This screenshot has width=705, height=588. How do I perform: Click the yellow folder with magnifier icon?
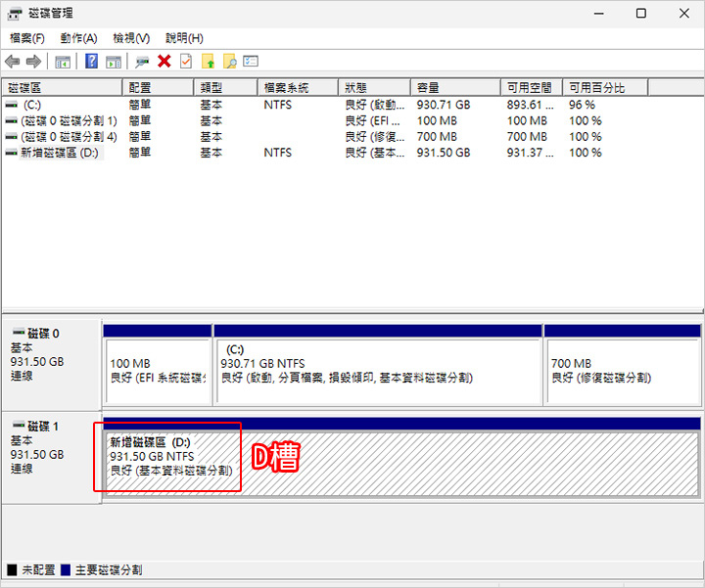pos(230,61)
